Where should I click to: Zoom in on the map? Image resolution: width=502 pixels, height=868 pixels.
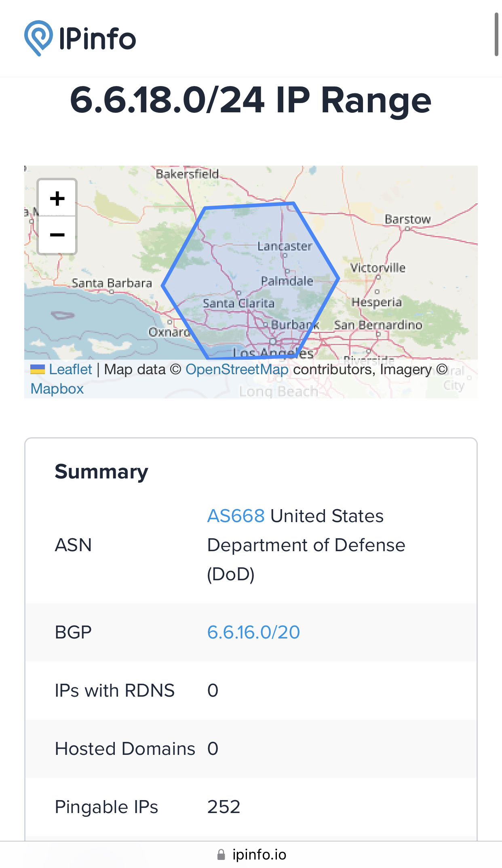coord(57,198)
